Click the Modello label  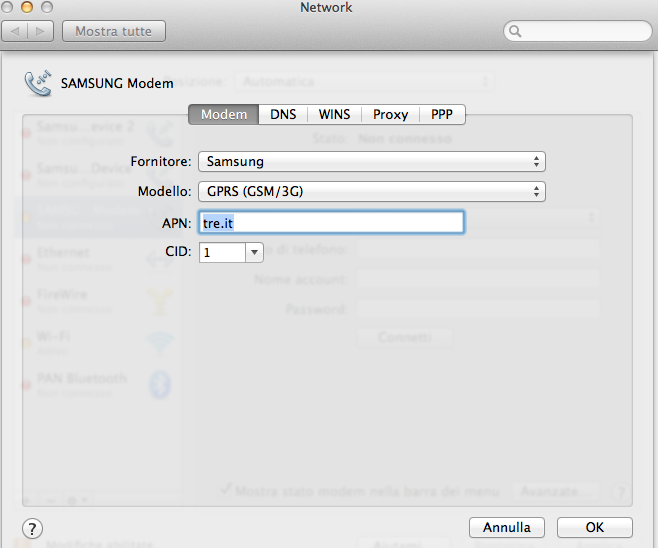pos(164,192)
